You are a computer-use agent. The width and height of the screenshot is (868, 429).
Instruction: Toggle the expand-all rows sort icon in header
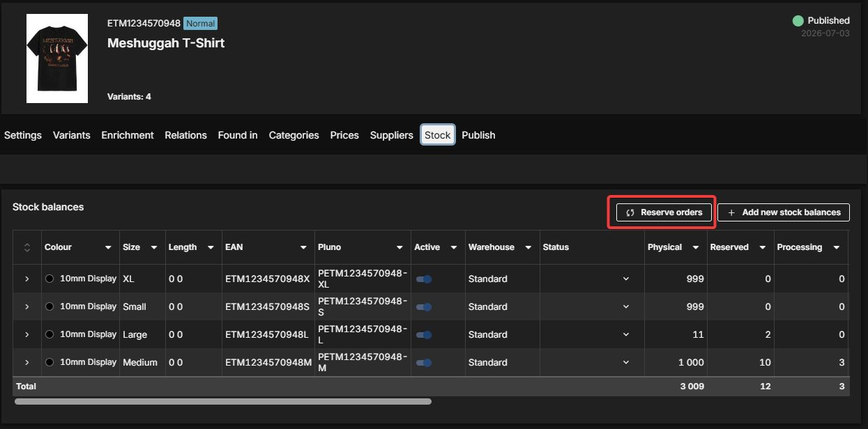[27, 247]
